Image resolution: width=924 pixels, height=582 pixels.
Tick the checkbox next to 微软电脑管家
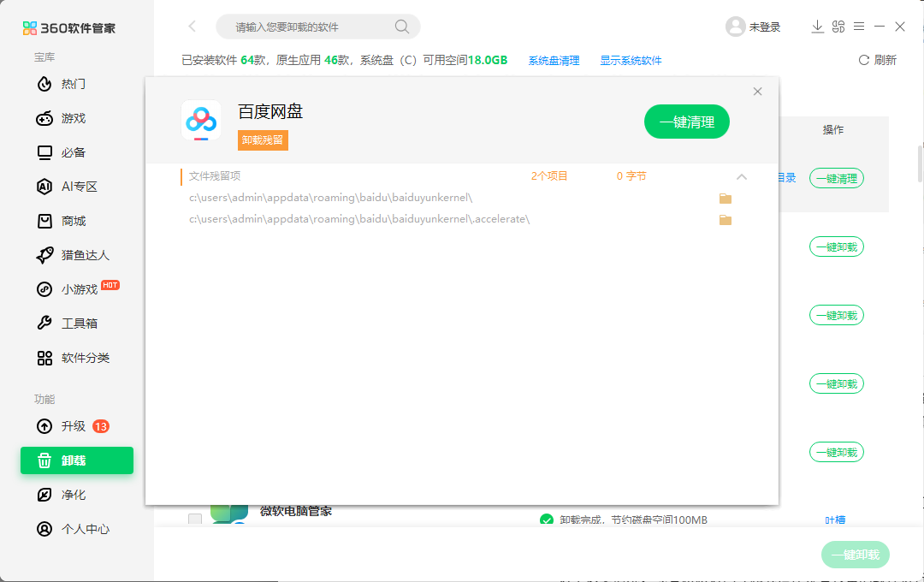(194, 520)
